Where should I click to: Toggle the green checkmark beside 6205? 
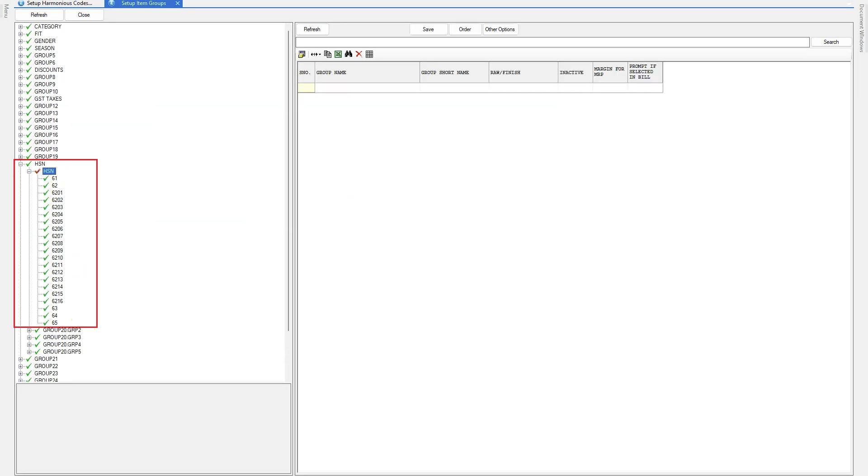click(46, 222)
